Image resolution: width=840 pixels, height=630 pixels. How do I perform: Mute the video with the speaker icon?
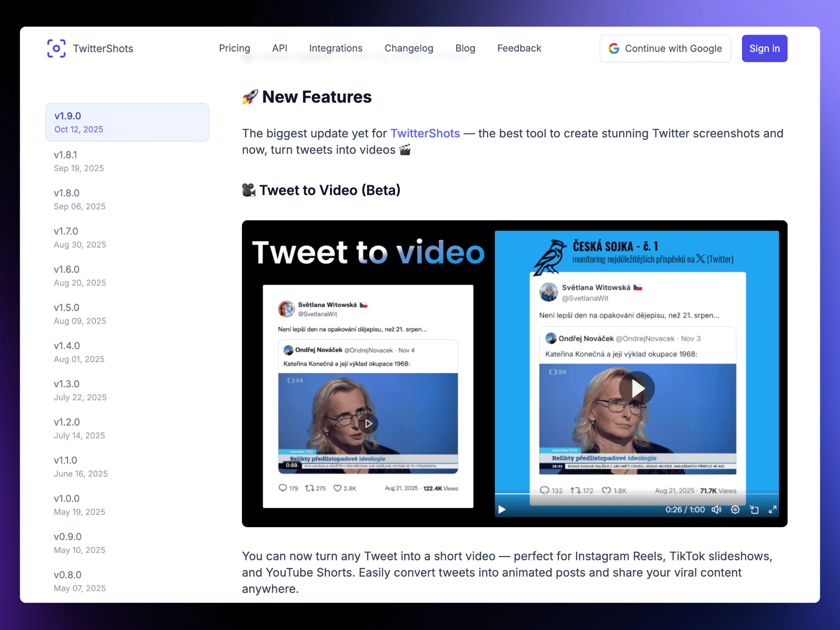point(716,510)
